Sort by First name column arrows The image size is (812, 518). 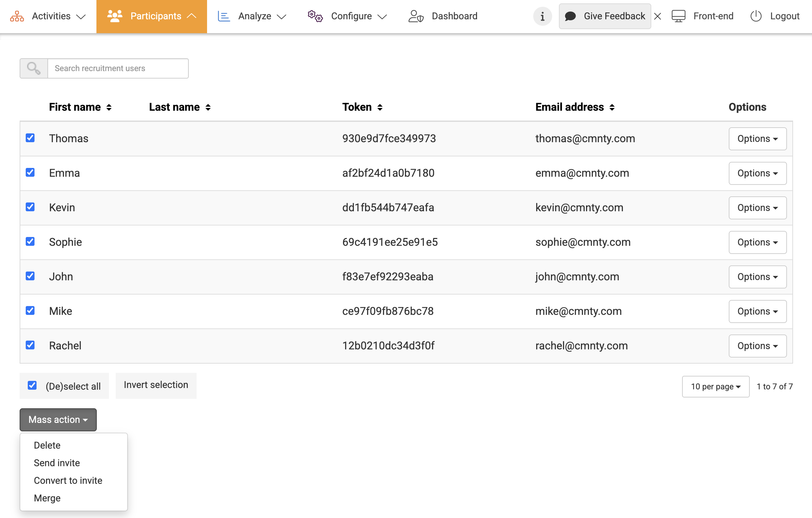pyautogui.click(x=109, y=107)
